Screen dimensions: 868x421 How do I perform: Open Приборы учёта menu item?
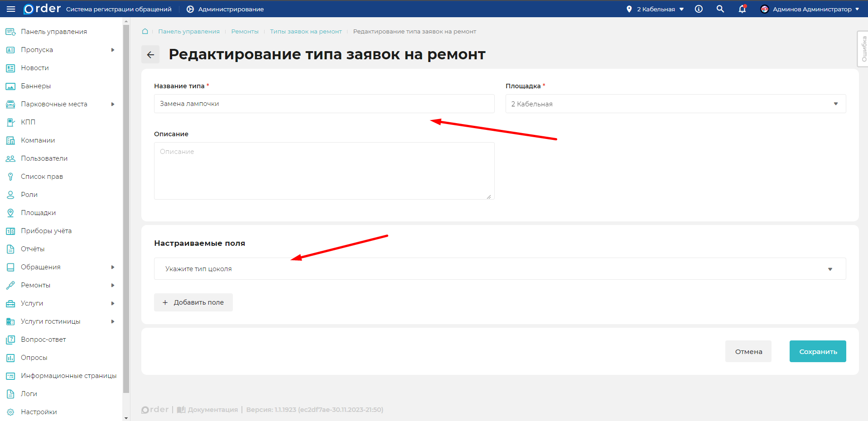coord(46,231)
